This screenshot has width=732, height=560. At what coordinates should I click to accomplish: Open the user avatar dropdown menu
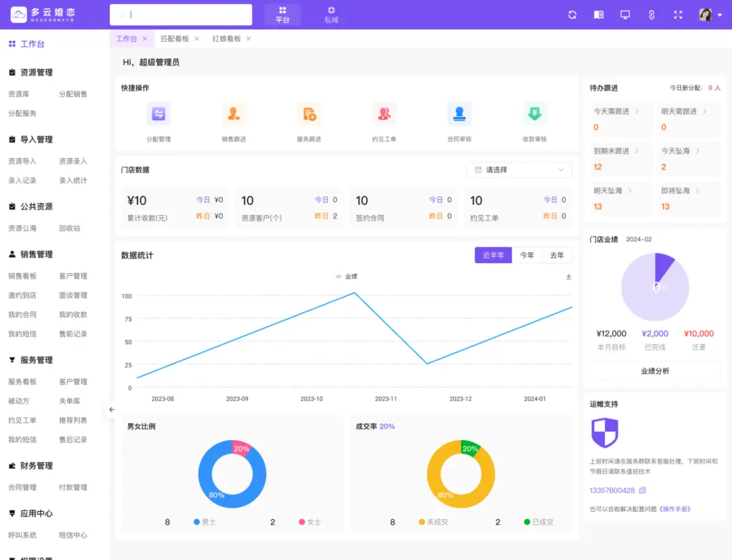click(710, 15)
